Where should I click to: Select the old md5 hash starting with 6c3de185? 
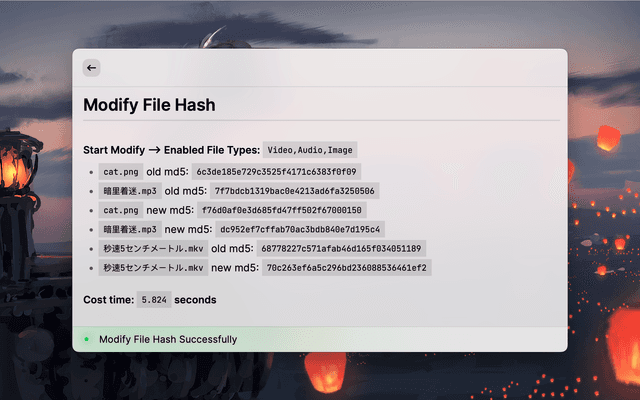coord(276,172)
